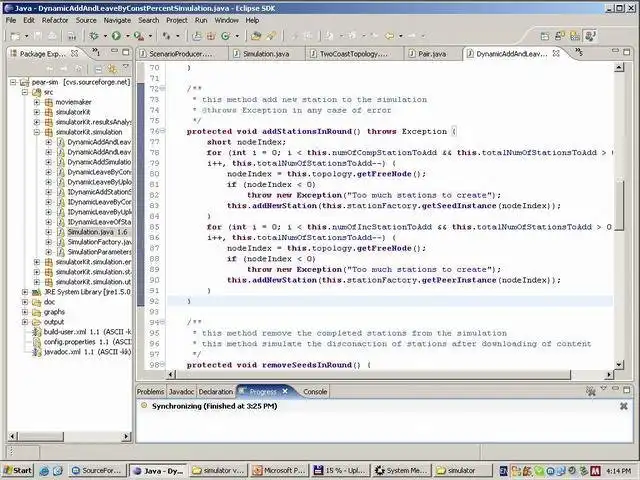Expand the JRE System Library node

point(25,292)
